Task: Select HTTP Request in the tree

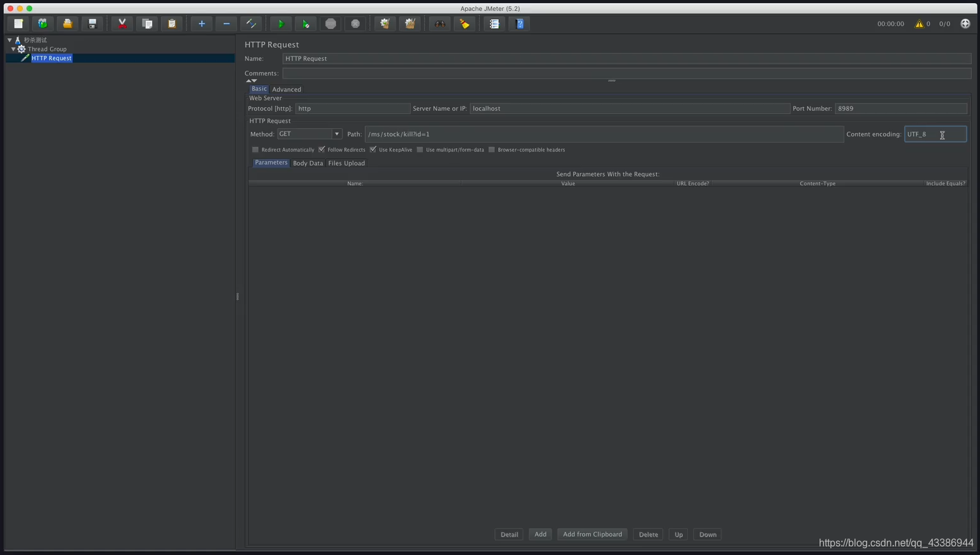Action: tap(51, 58)
